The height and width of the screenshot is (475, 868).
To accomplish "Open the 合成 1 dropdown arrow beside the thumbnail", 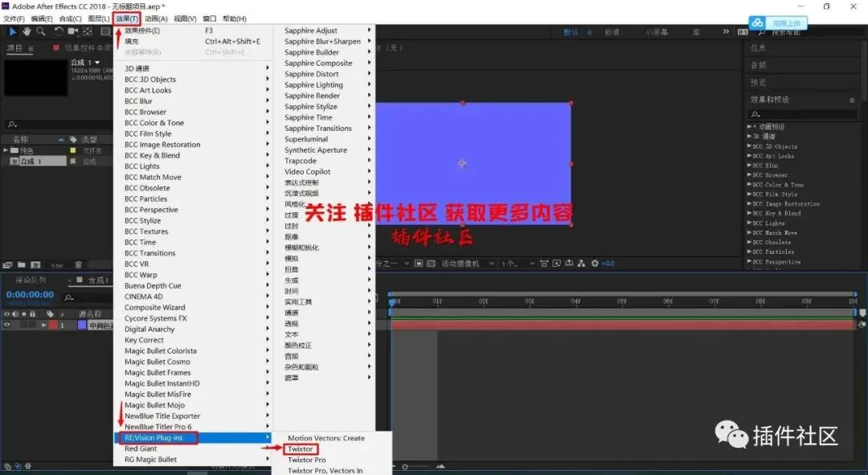I will point(97,63).
